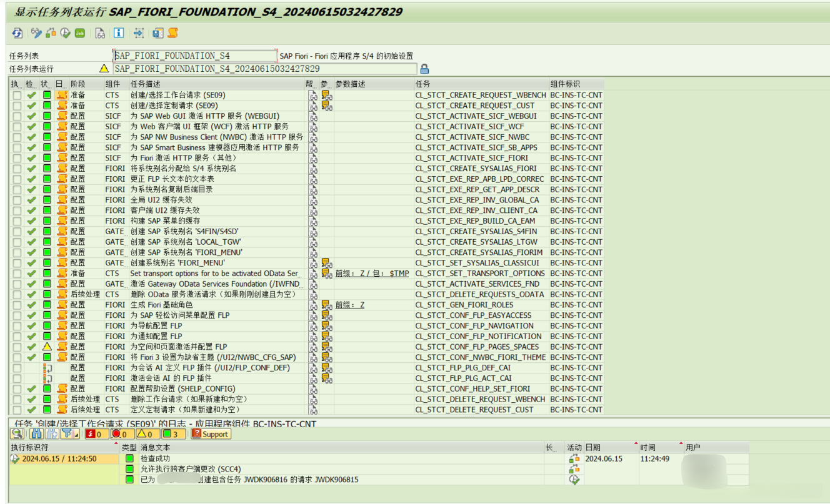Click the yellow warning triangle beside 任务列表运行

coord(104,69)
